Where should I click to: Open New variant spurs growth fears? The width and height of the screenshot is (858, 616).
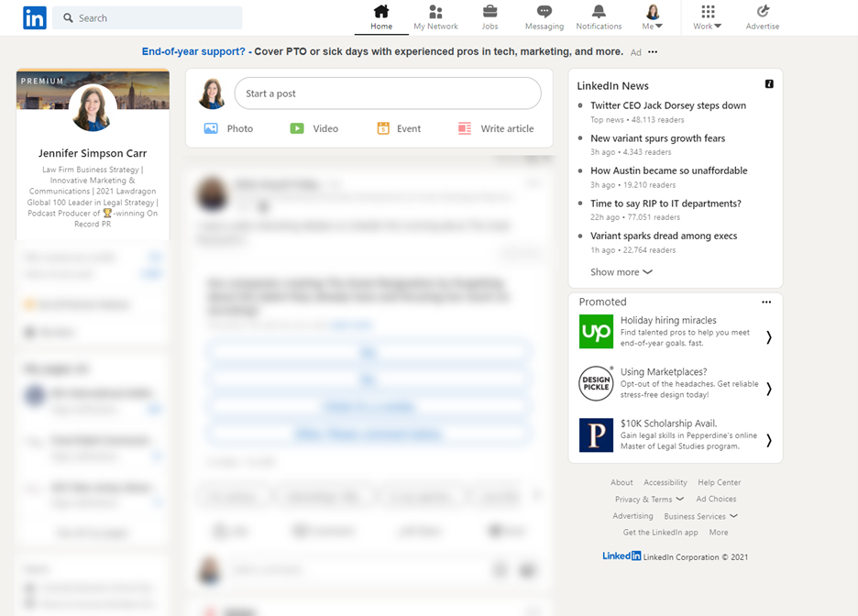[x=658, y=138]
